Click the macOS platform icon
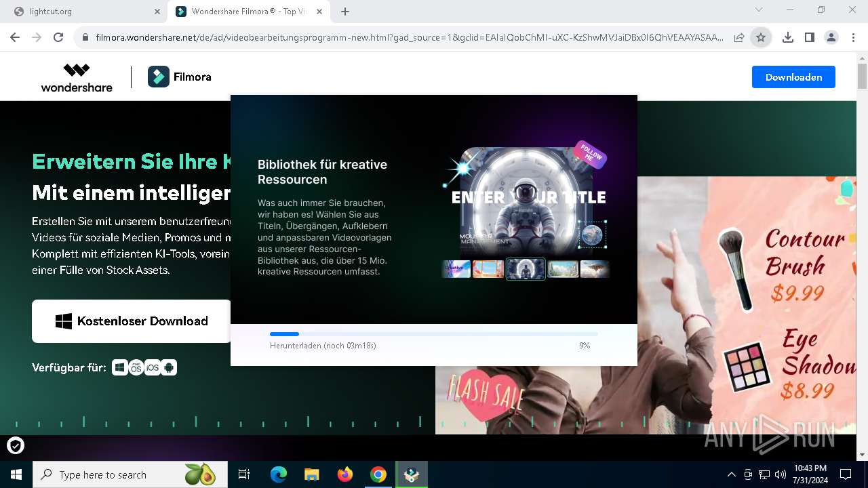This screenshot has width=868, height=488. click(x=136, y=367)
